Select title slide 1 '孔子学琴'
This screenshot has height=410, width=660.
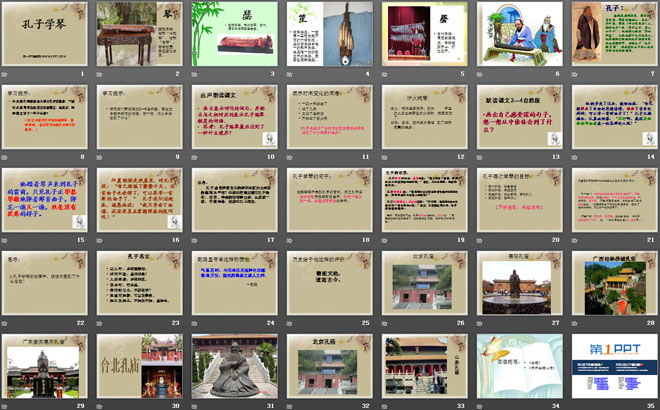click(x=45, y=34)
